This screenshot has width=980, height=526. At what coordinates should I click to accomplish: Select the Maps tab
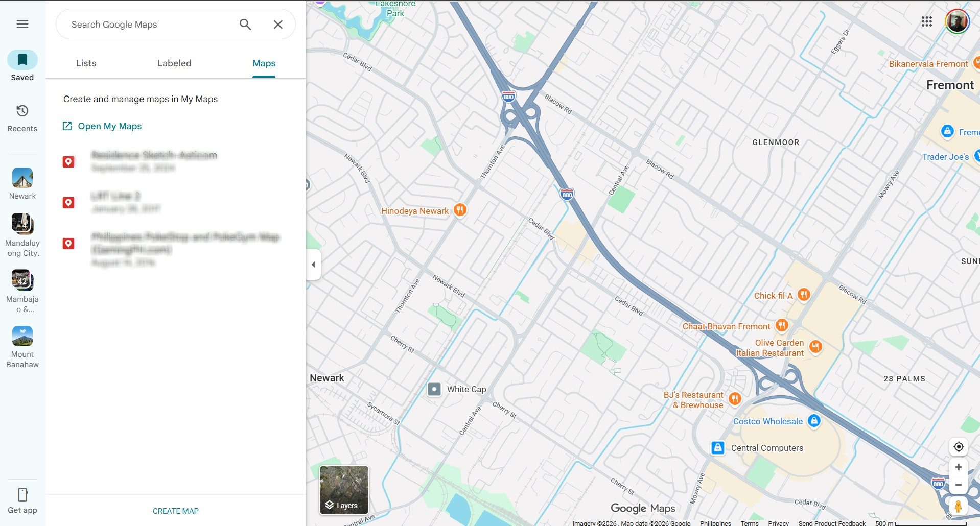[264, 63]
